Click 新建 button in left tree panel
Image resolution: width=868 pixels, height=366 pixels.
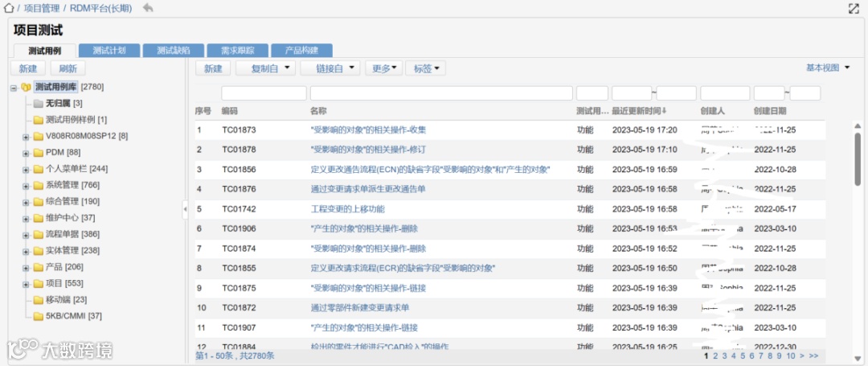point(28,68)
